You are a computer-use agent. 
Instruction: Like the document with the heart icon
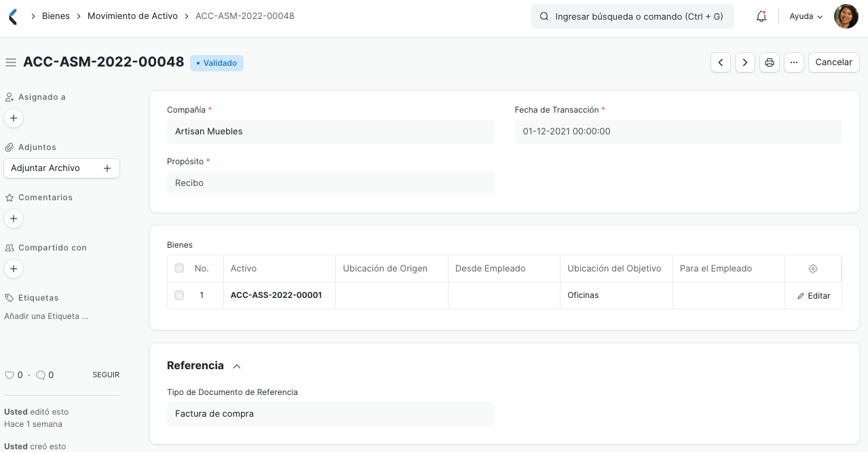point(10,375)
